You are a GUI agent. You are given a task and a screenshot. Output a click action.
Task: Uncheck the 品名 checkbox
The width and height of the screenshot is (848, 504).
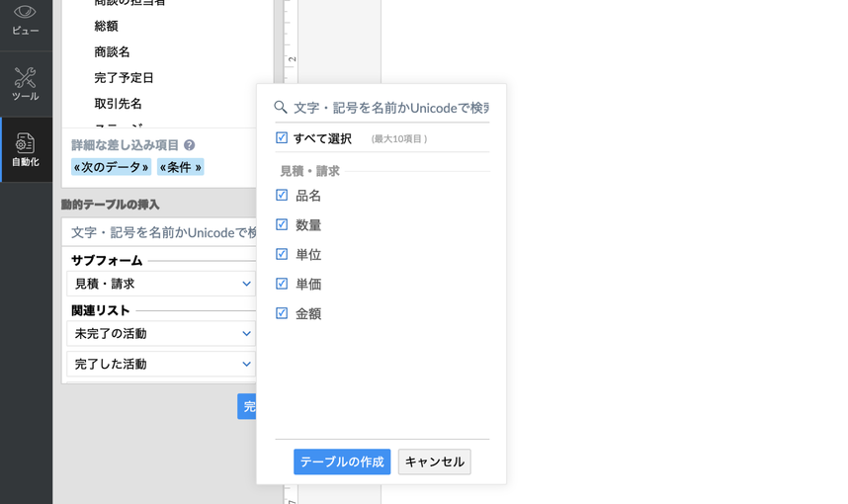pyautogui.click(x=282, y=196)
